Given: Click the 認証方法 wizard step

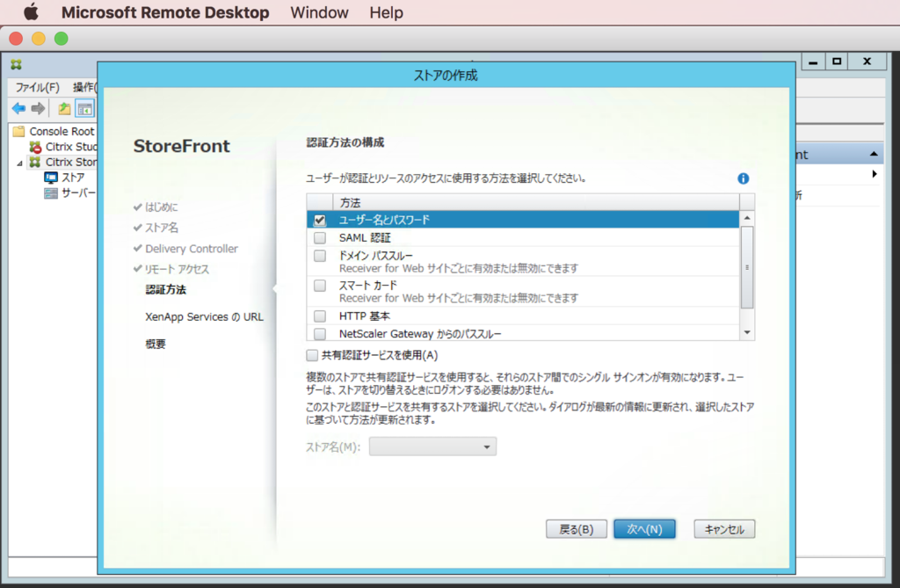Looking at the screenshot, I should [165, 289].
